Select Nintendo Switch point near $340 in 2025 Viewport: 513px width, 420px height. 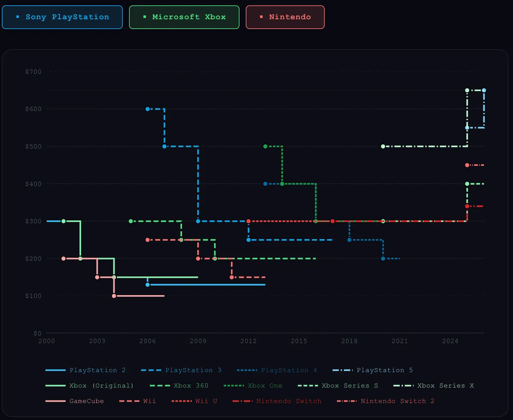click(x=467, y=206)
